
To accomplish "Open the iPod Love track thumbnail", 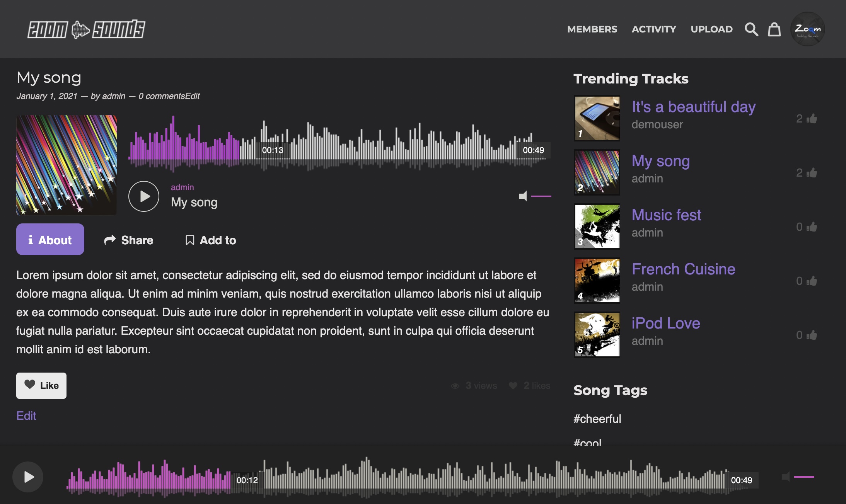I will [x=597, y=335].
